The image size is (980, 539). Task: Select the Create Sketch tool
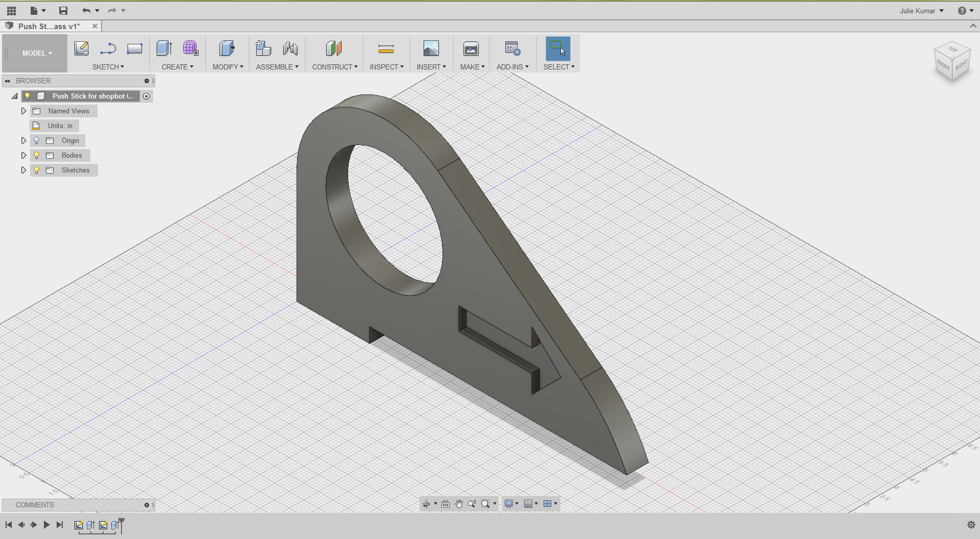(81, 48)
